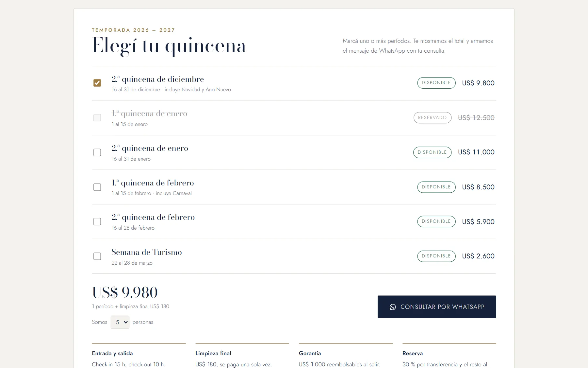Enable the Semana de Turismo checkbox
Viewport: 588px width, 368px height.
pyautogui.click(x=97, y=256)
